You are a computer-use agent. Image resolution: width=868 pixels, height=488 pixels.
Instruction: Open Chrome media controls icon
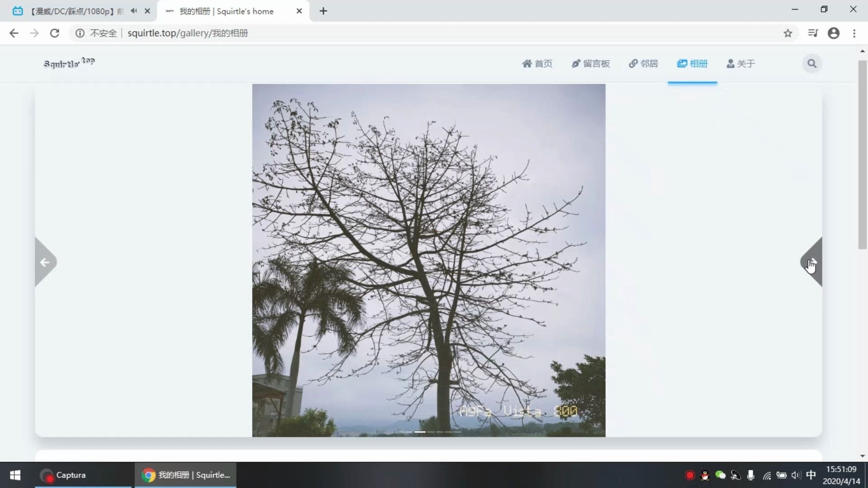coord(813,33)
